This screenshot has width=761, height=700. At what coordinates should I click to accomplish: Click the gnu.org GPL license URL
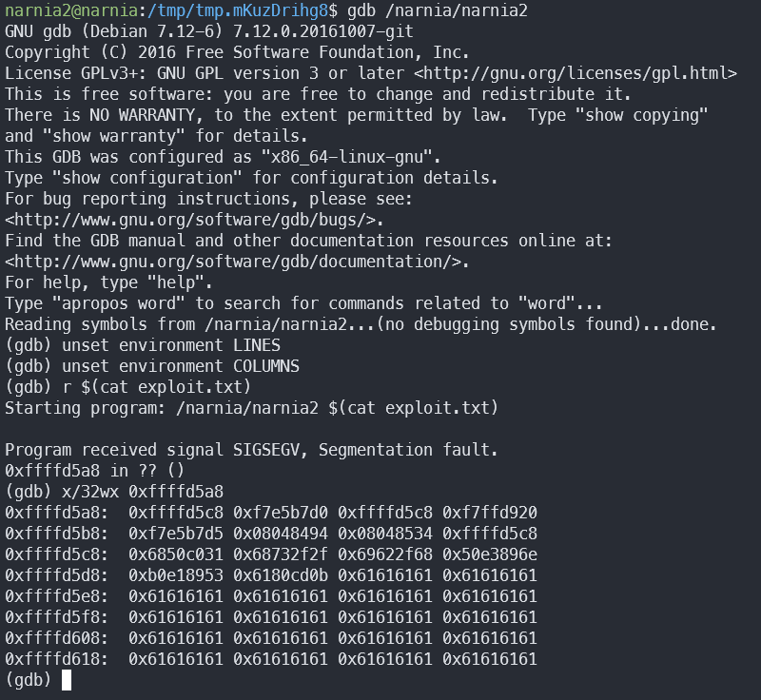coord(576,73)
